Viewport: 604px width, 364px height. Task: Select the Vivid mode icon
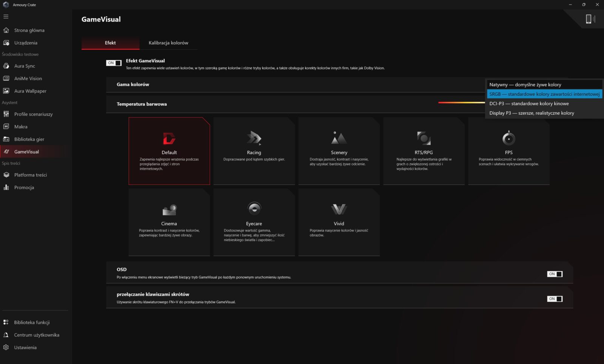[339, 209]
